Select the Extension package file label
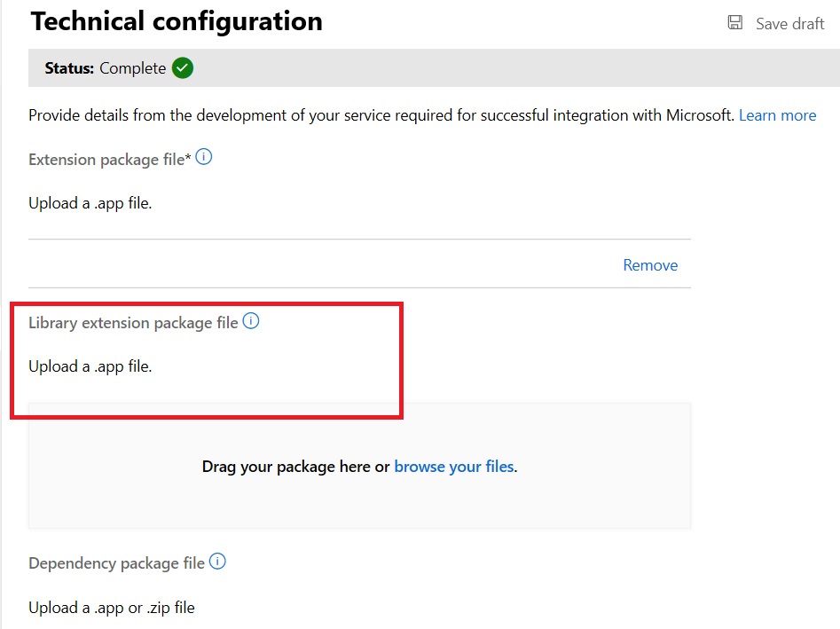 click(110, 160)
